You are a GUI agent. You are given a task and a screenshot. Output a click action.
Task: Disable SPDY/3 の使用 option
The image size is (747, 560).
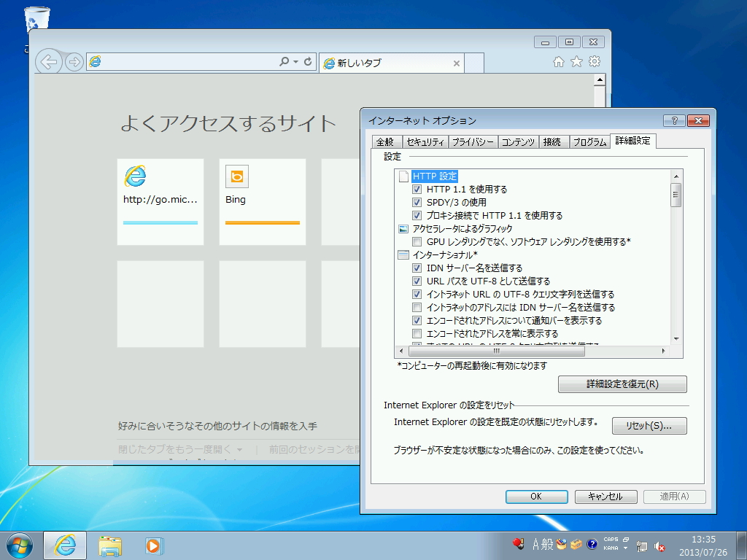418,202
